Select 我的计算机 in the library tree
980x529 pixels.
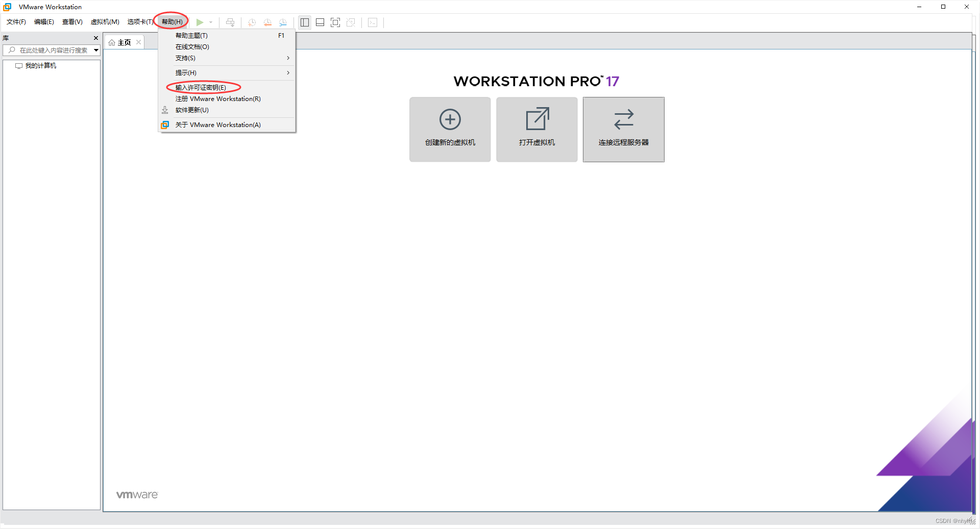click(41, 66)
